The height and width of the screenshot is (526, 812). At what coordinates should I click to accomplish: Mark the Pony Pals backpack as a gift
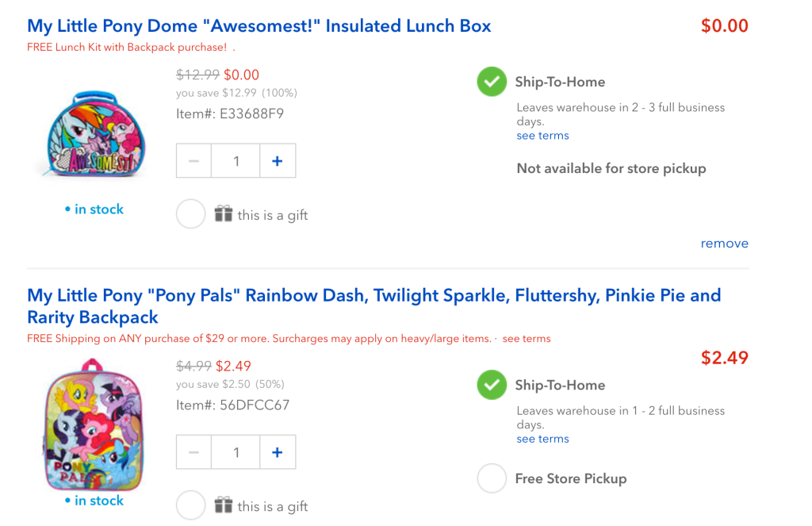click(x=191, y=505)
